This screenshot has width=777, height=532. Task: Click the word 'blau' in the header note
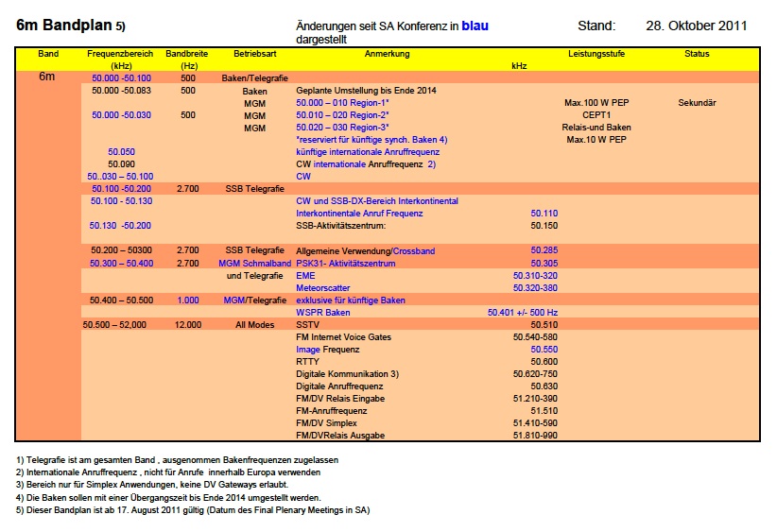pyautogui.click(x=475, y=26)
